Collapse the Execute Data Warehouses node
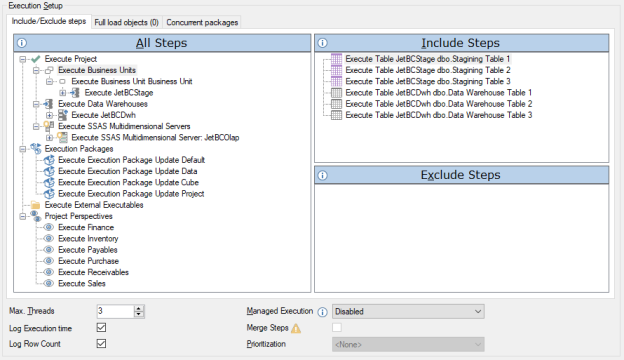The height and width of the screenshot is (360, 624). click(x=36, y=104)
